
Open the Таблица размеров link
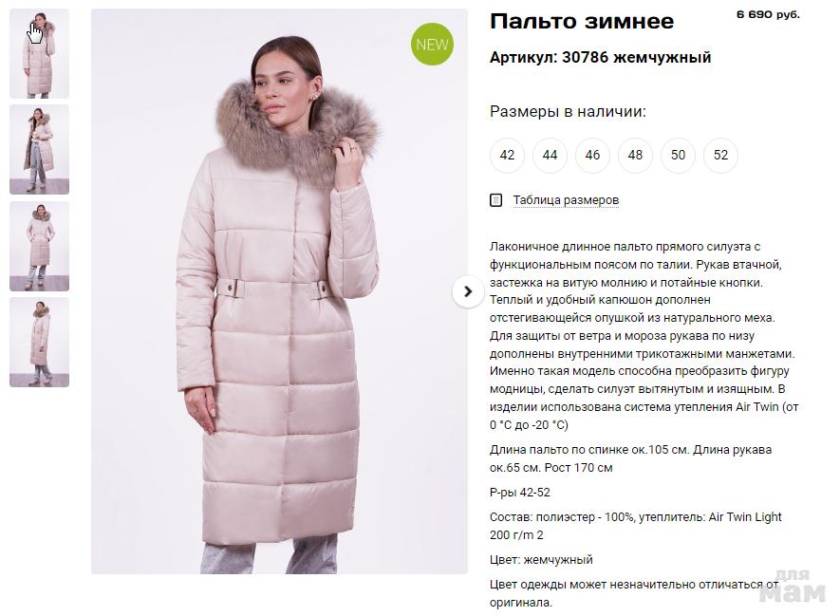click(566, 200)
